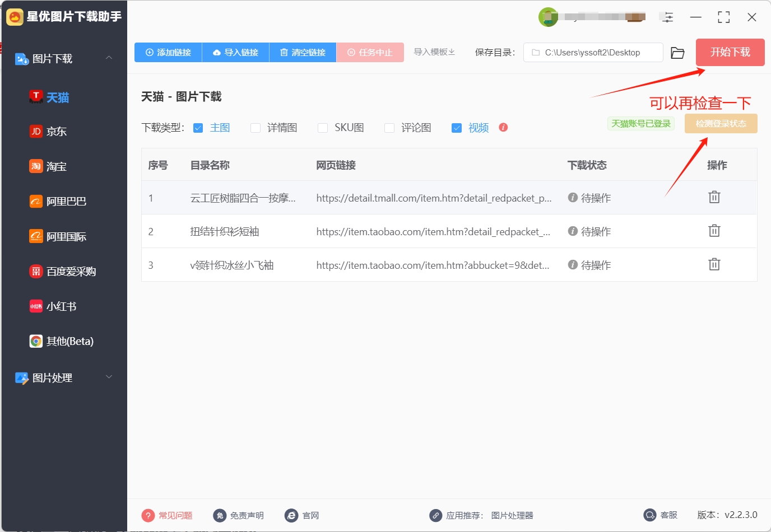Click the 下载状态 column header
The height and width of the screenshot is (532, 771).
pyautogui.click(x=587, y=165)
